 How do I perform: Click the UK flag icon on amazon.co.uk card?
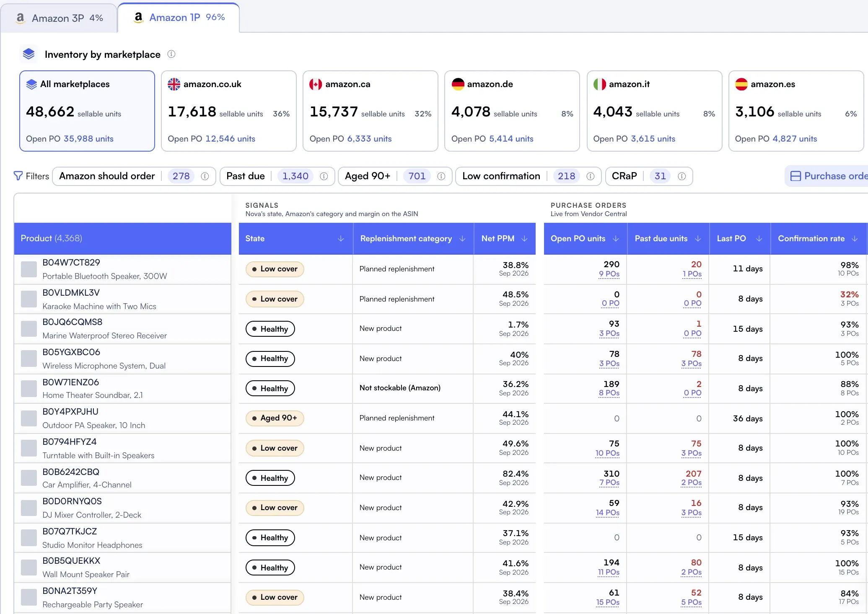(174, 84)
